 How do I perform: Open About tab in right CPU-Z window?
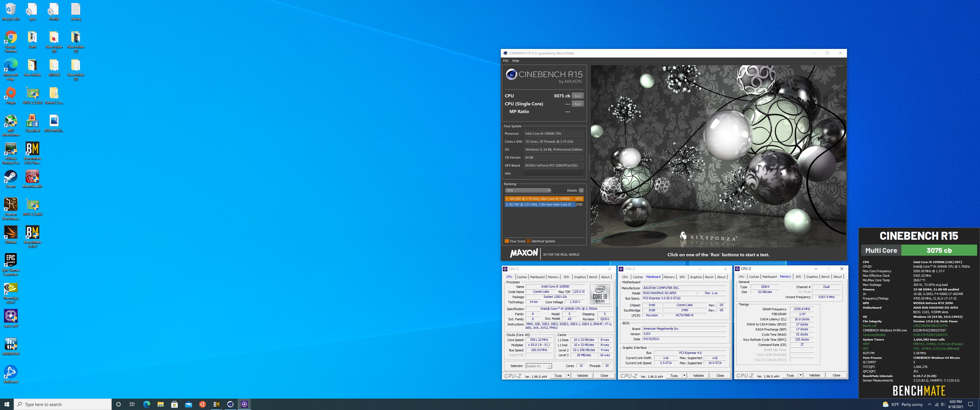pos(838,277)
